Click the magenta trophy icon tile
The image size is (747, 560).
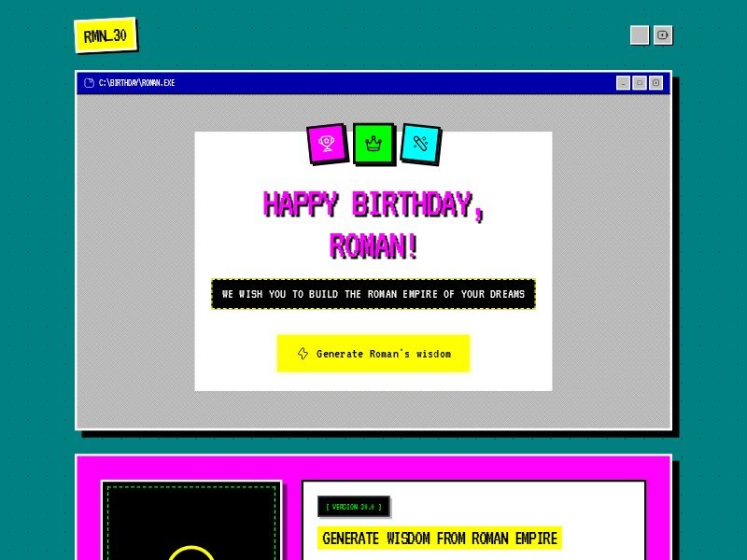(327, 144)
